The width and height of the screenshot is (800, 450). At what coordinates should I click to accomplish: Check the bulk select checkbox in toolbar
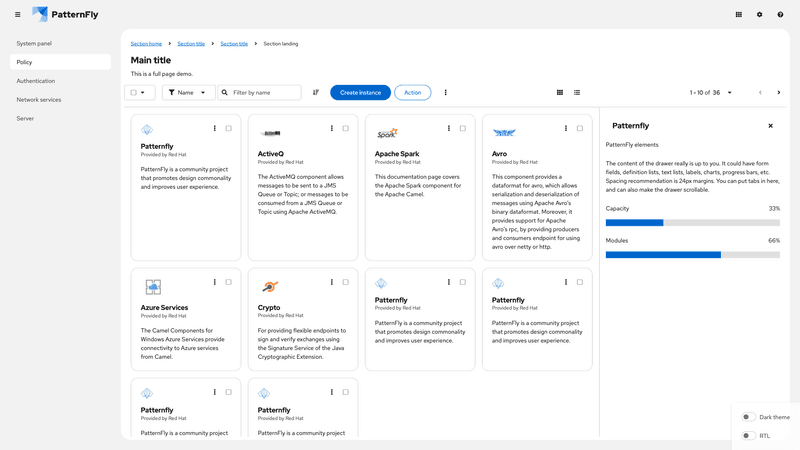(134, 92)
